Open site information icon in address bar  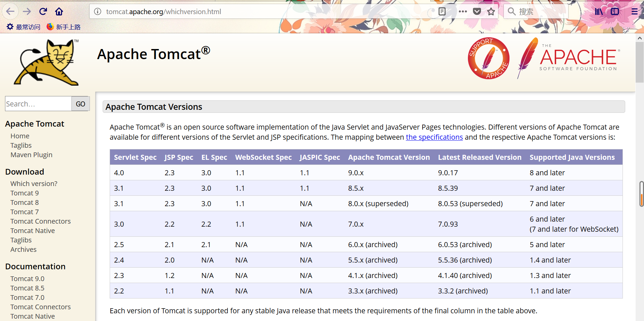click(x=98, y=12)
